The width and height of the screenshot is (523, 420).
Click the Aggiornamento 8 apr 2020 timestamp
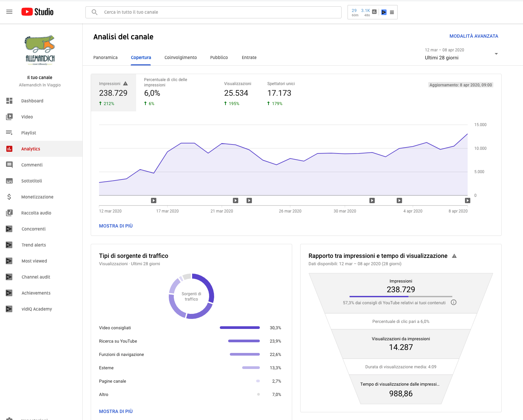click(x=461, y=85)
